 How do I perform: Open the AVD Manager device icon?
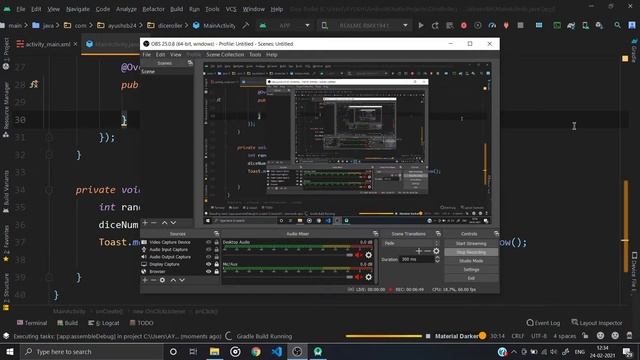tap(585, 25)
